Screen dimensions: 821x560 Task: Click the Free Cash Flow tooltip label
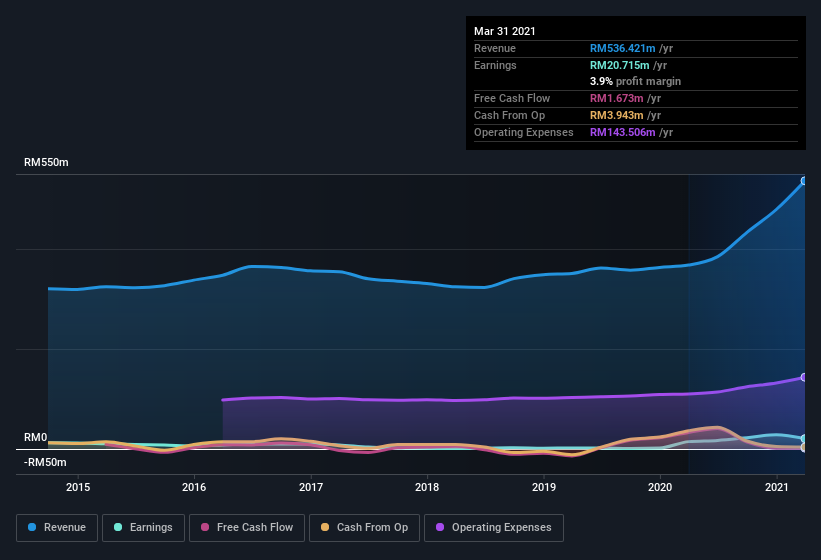point(512,98)
